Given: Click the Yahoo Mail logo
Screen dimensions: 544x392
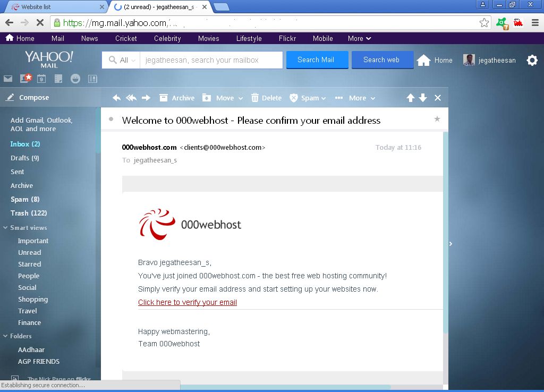Looking at the screenshot, I should coord(49,59).
